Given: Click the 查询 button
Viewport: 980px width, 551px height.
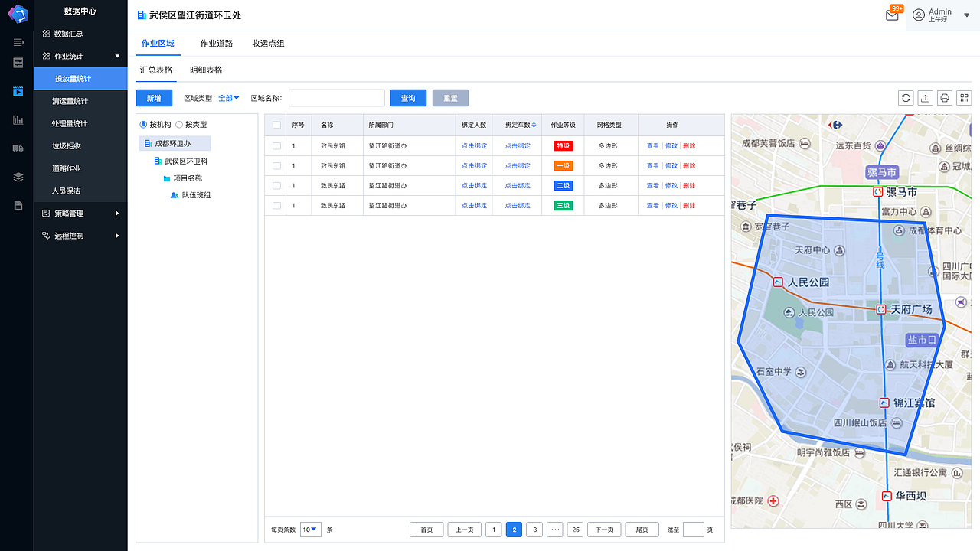Looking at the screenshot, I should pos(408,98).
